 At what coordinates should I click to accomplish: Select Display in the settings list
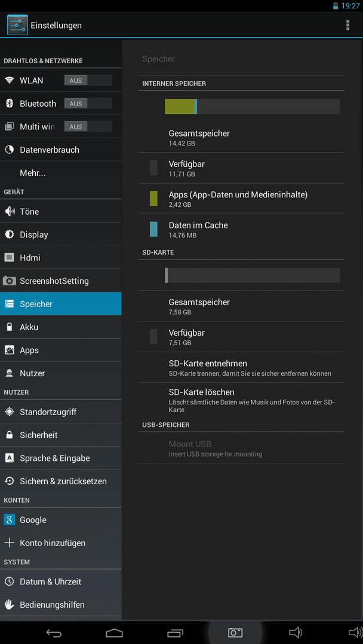[x=61, y=234]
